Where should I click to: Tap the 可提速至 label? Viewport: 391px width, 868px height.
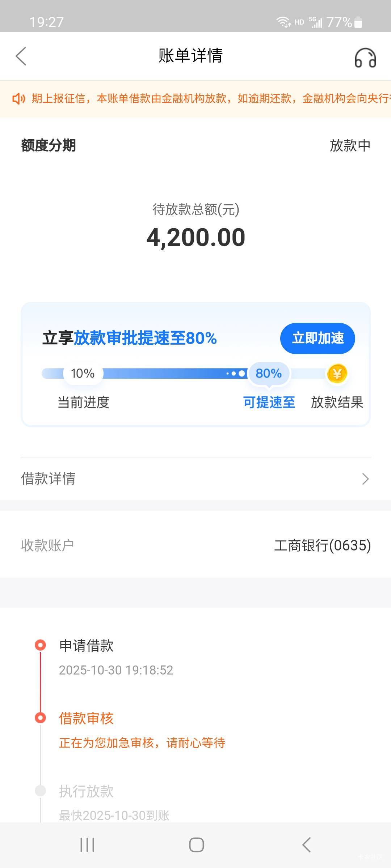click(x=269, y=402)
